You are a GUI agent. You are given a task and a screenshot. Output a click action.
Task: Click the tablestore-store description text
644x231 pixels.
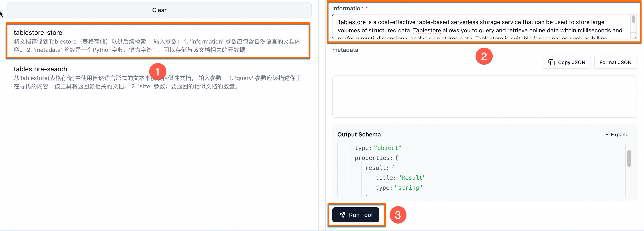[157, 46]
